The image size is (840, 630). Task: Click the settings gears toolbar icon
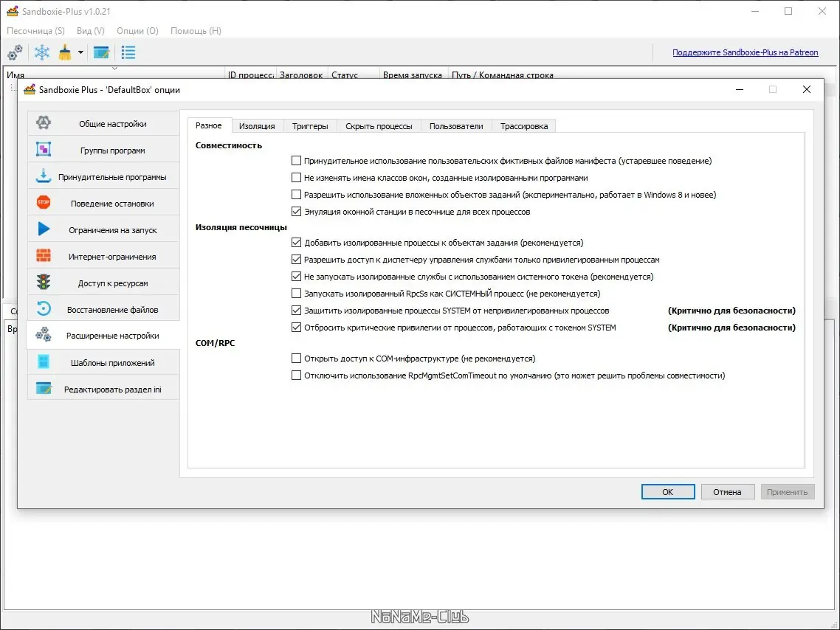[x=15, y=52]
